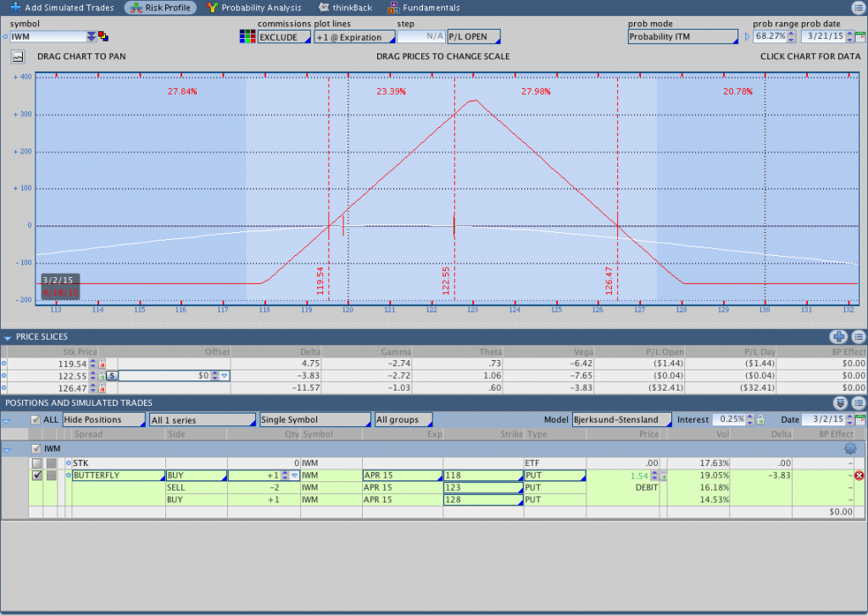Open the Date calendar icon in positions bar
868x616 pixels.
click(x=860, y=420)
